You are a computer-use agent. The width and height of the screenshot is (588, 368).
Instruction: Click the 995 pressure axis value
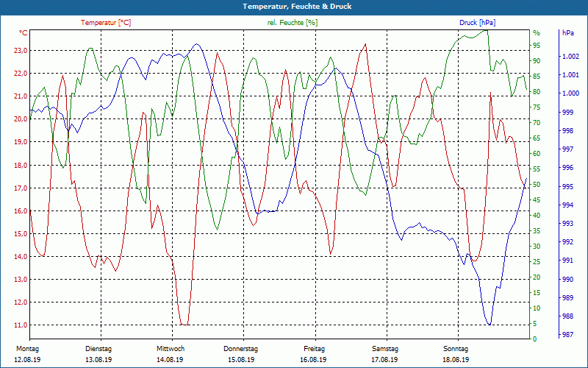(x=567, y=187)
